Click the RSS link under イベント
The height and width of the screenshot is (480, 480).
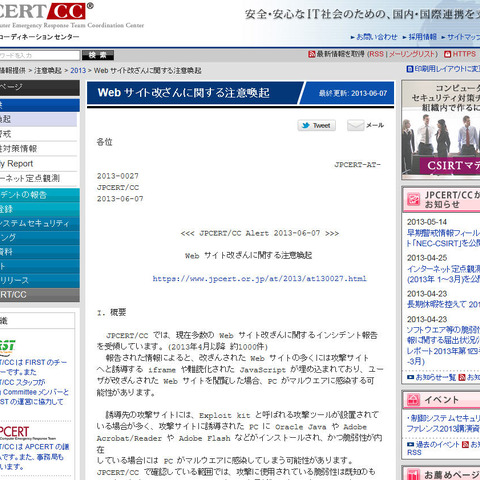[x=414, y=453]
